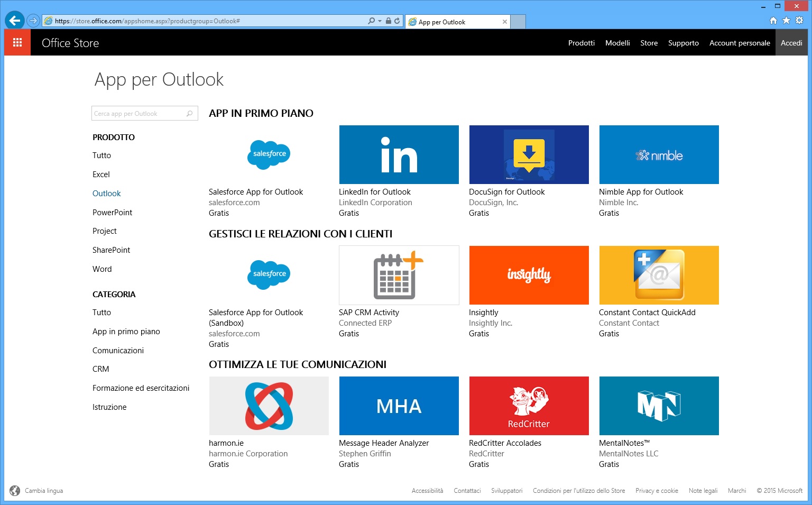Open the Marchi footer link
The height and width of the screenshot is (505, 812).
point(737,491)
